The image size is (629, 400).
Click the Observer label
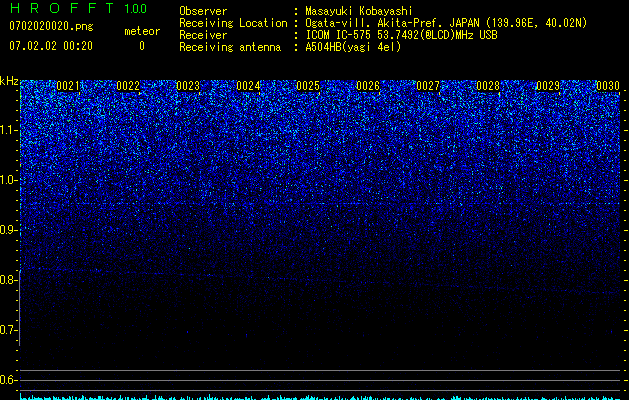tap(203, 11)
